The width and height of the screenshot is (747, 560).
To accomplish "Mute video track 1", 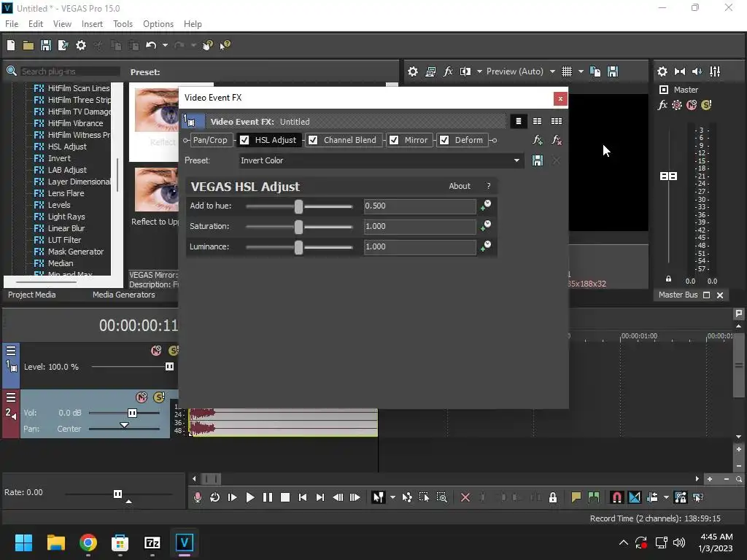I will coord(156,351).
